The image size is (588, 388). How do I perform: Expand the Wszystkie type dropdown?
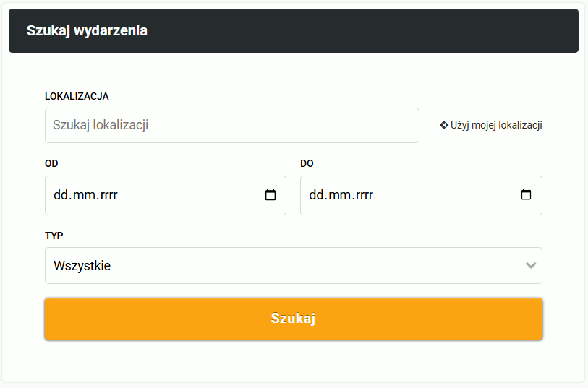[294, 266]
